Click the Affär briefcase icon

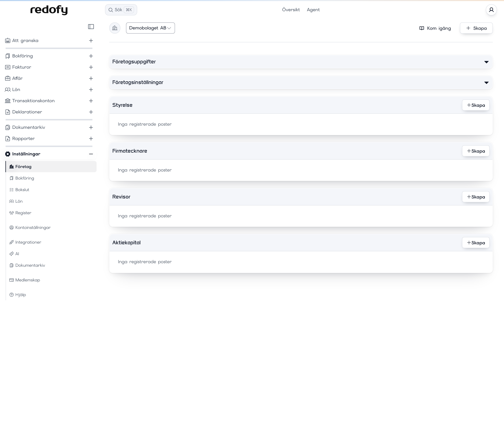pyautogui.click(x=8, y=78)
